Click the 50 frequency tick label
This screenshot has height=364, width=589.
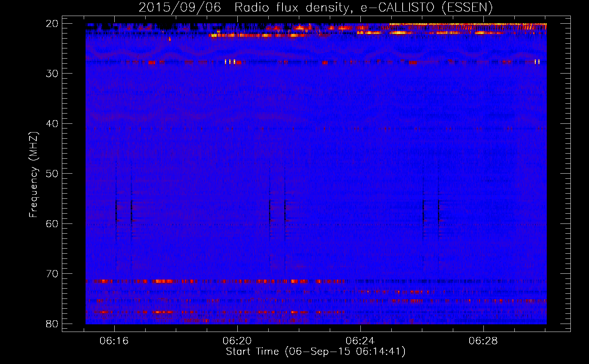pyautogui.click(x=52, y=174)
